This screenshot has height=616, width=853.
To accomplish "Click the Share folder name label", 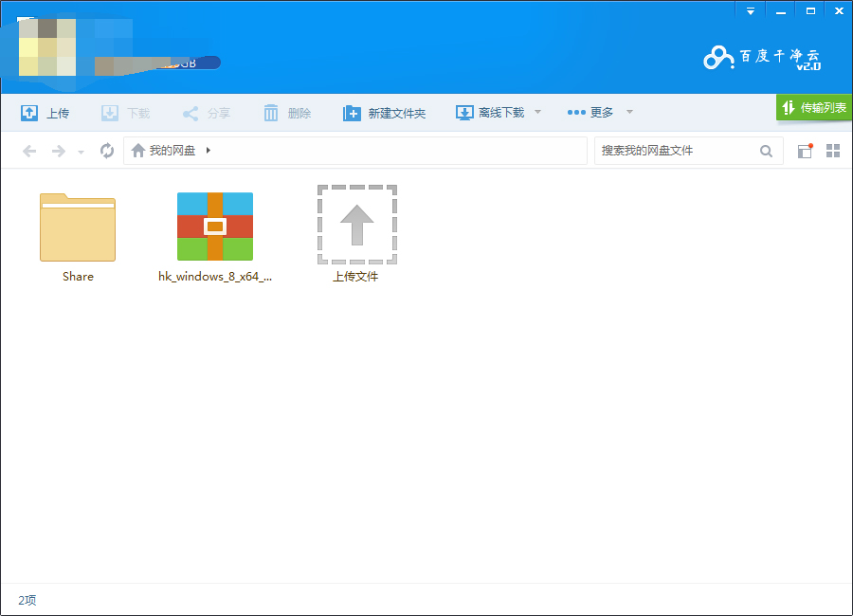I will tap(78, 277).
